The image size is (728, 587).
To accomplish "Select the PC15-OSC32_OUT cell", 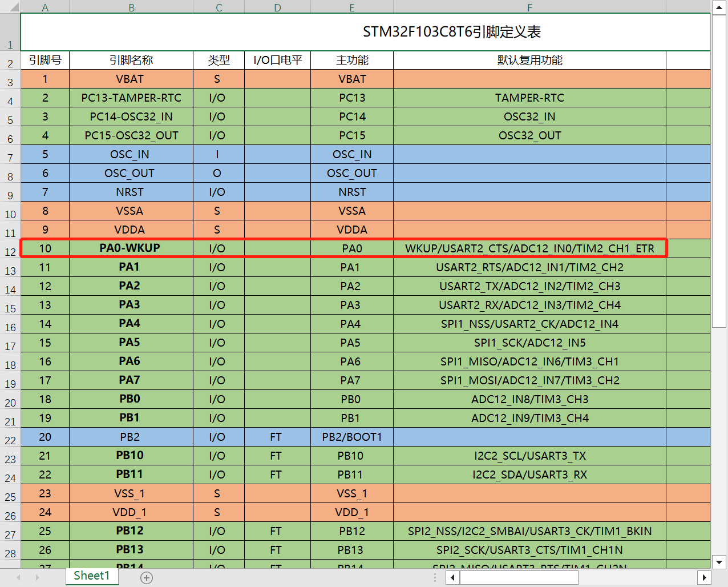I will coord(131,135).
